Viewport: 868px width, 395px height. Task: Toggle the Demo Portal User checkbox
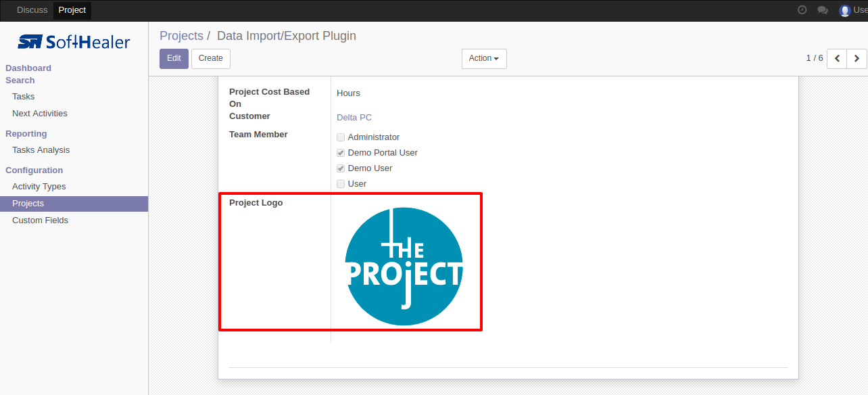click(341, 153)
